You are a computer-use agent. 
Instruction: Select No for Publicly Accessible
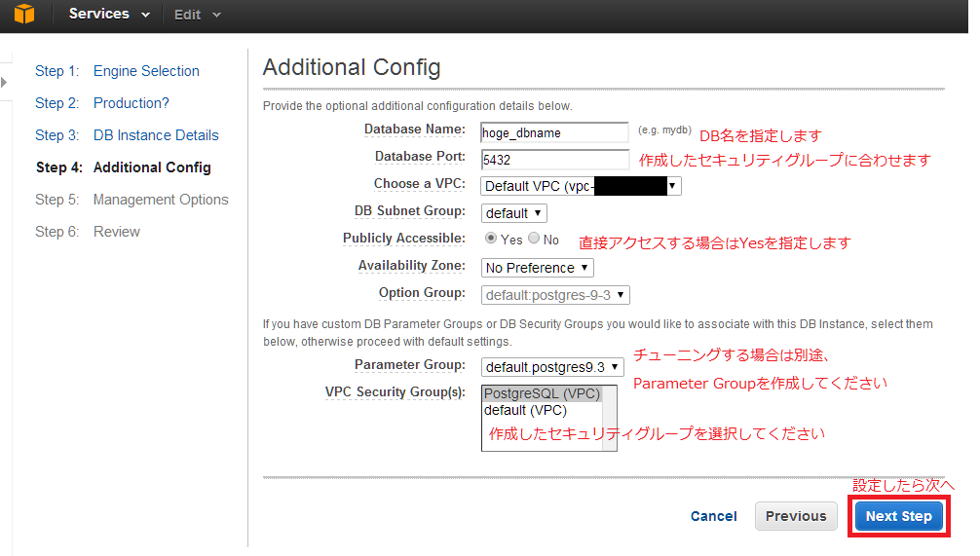pyautogui.click(x=534, y=239)
